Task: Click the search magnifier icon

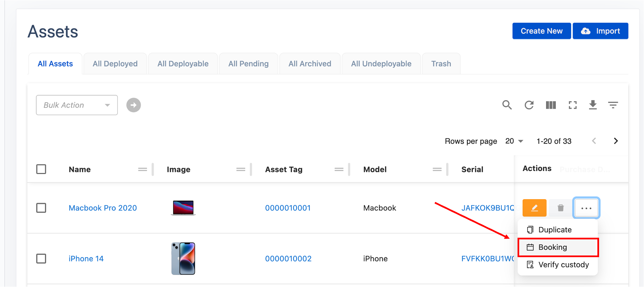Action: (x=507, y=105)
